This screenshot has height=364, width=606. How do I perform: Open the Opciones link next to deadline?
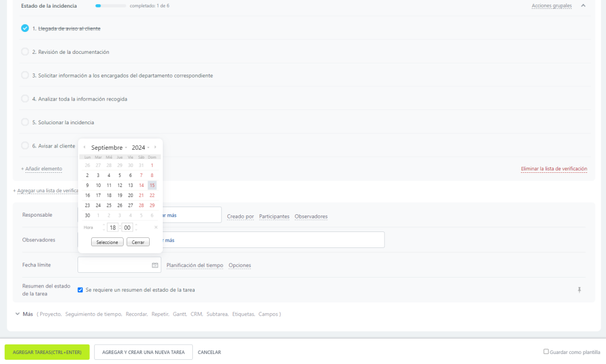[240, 265]
